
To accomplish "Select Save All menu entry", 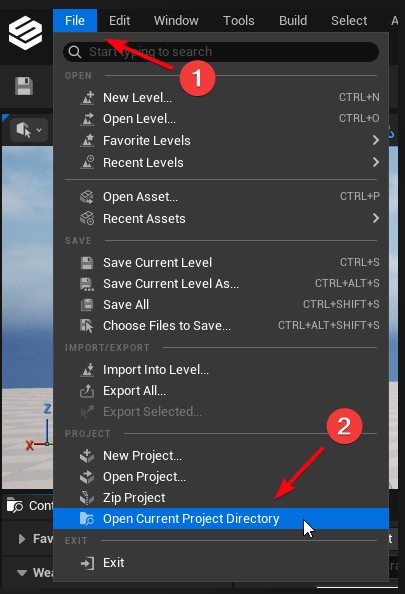I will pos(221,305).
